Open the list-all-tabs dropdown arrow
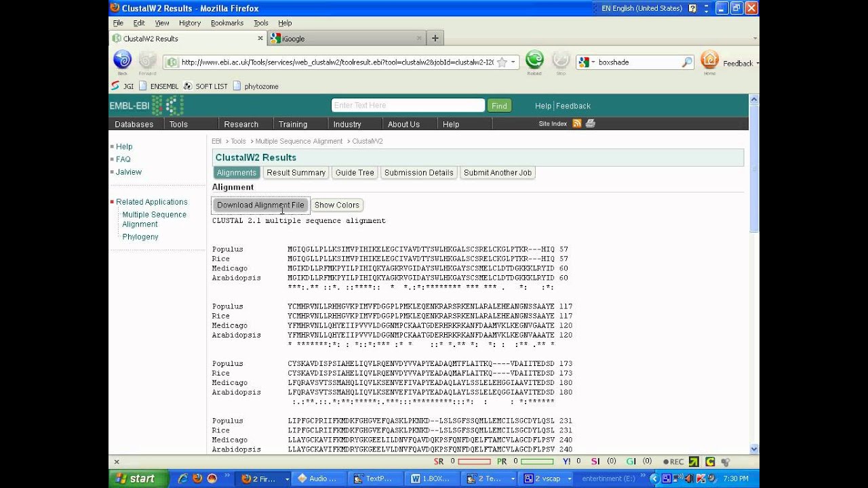868x488 pixels. 755,39
